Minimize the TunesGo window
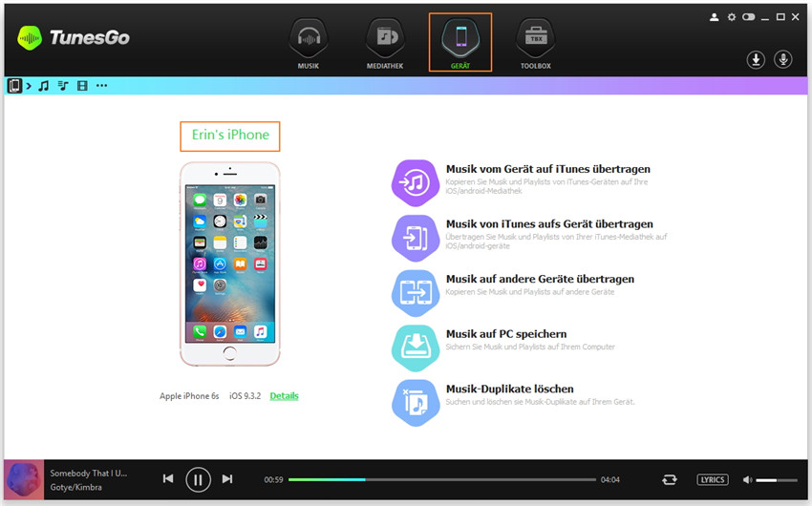This screenshot has width=812, height=506. point(765,18)
